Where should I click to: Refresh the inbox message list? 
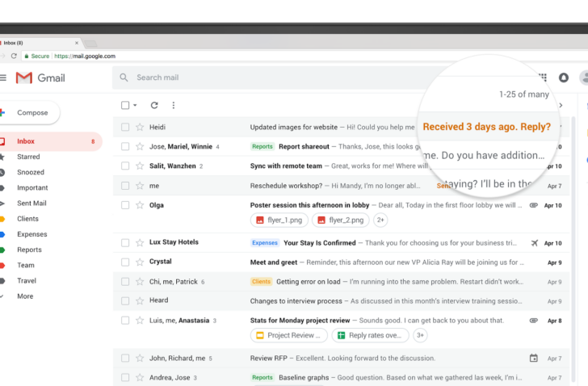pos(154,105)
